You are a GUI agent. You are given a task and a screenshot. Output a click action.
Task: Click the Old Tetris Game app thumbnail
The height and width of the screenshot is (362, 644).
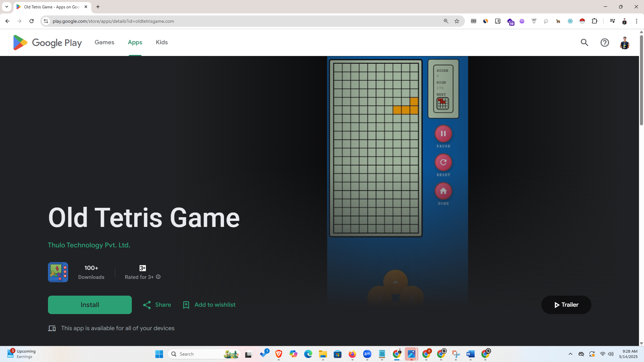point(58,272)
